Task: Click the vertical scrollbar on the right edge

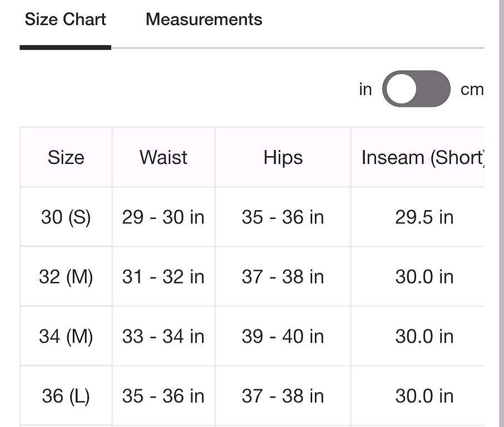Action: click(x=501, y=213)
